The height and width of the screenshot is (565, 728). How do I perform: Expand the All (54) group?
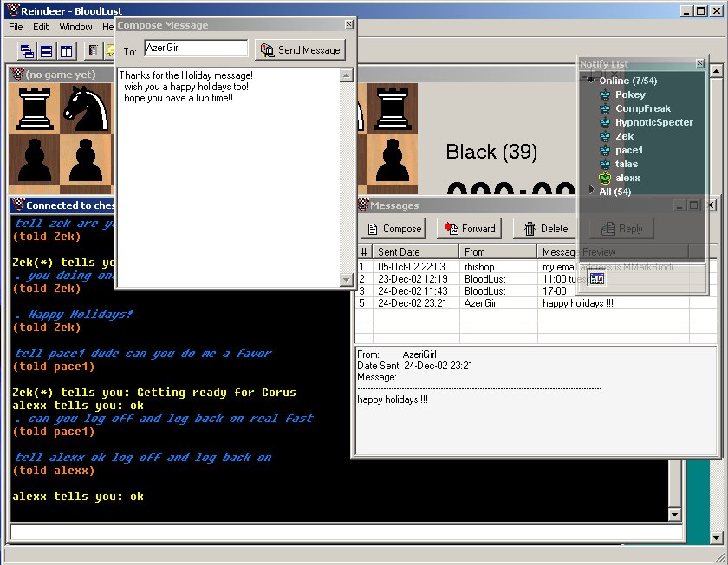pos(590,192)
